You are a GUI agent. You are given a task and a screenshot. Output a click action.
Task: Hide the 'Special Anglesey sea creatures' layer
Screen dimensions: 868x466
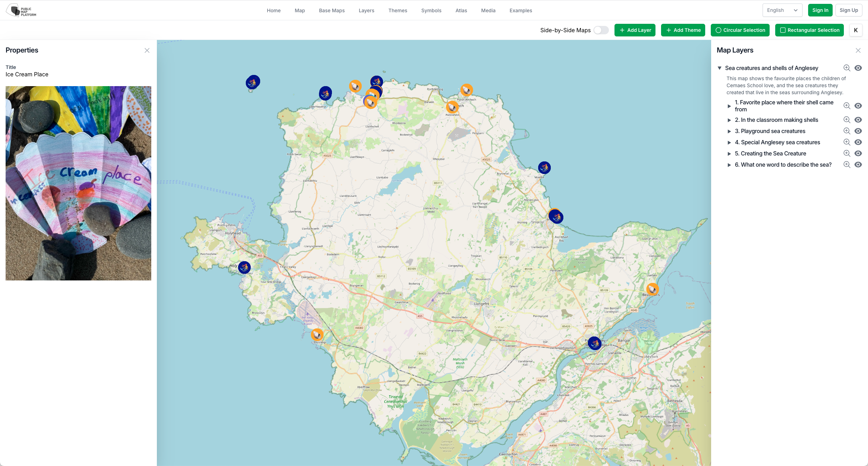(x=858, y=142)
